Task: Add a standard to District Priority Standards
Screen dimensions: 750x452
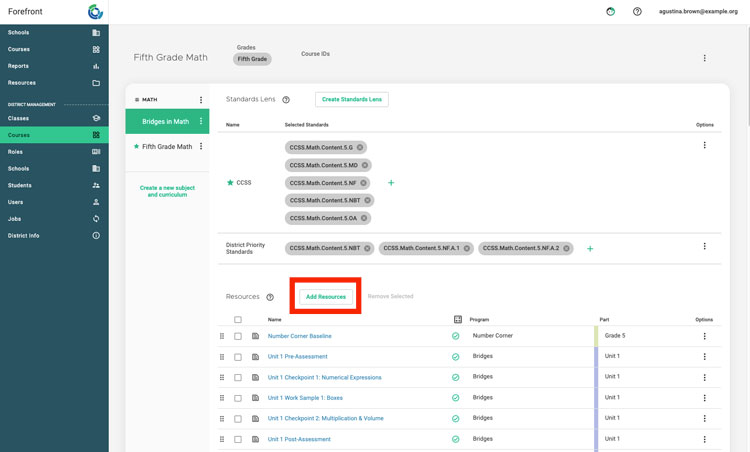Action: click(x=590, y=249)
